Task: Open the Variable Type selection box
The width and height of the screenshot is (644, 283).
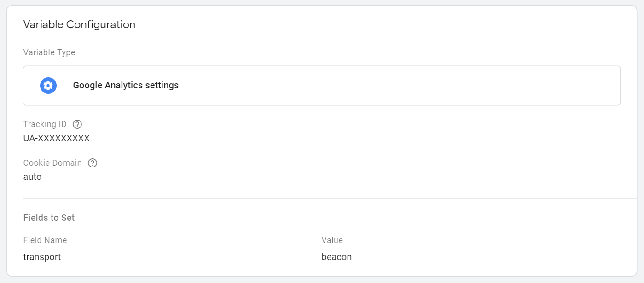Action: tap(321, 86)
